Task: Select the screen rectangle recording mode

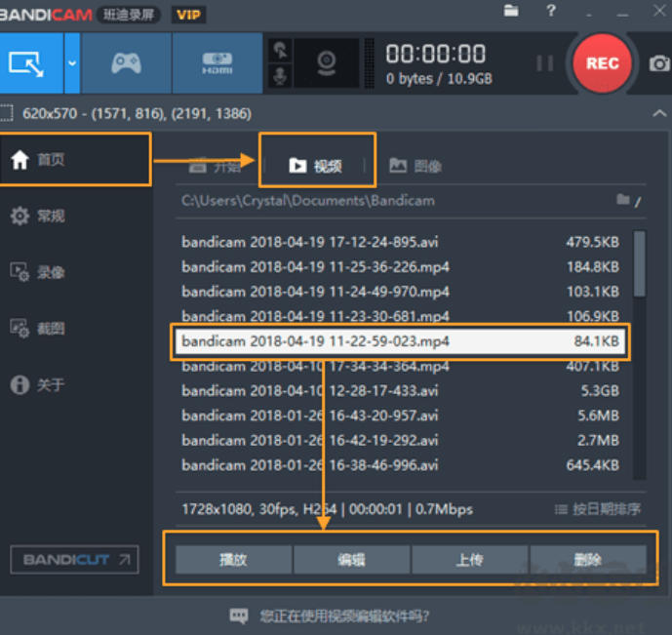Action: click(29, 63)
